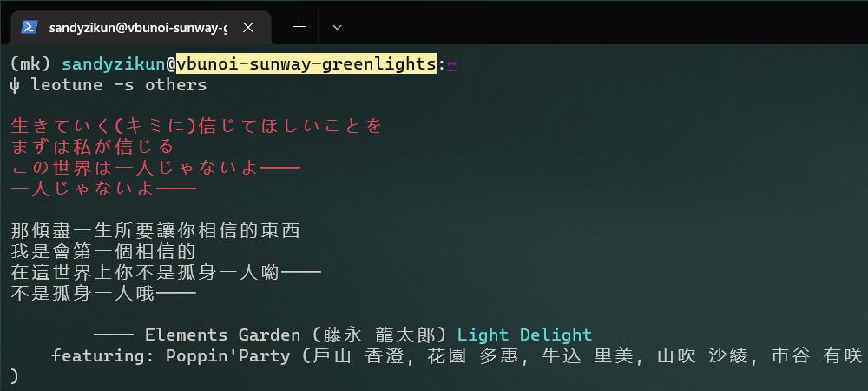Click the PowerShell icon on the tab
The image size is (868, 391).
pyautogui.click(x=30, y=27)
